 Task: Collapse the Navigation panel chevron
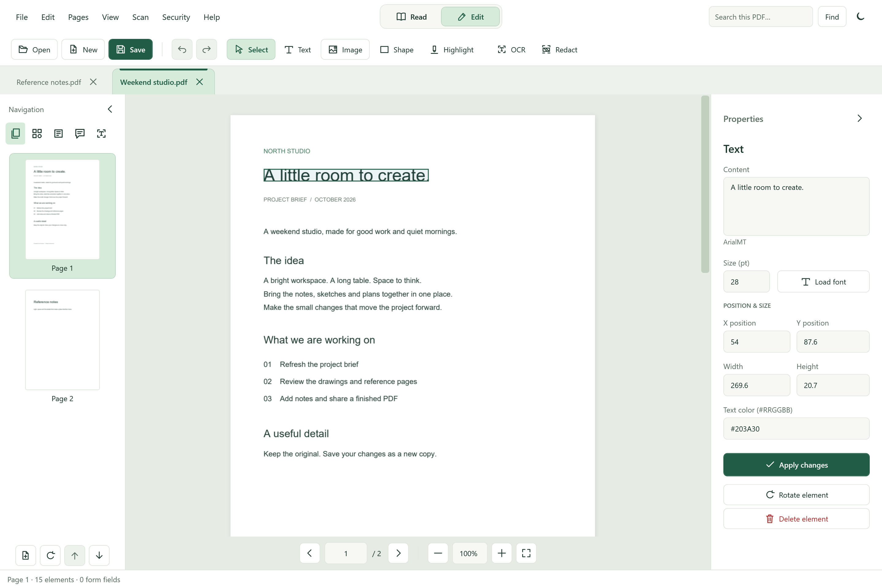click(x=110, y=109)
